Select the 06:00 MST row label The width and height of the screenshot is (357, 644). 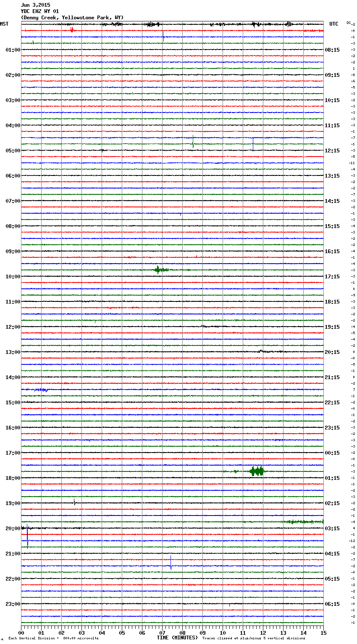point(13,176)
